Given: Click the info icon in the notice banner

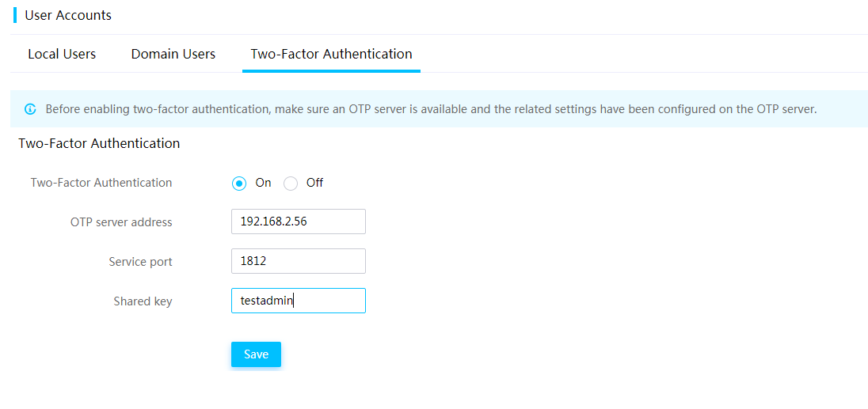Looking at the screenshot, I should point(30,109).
